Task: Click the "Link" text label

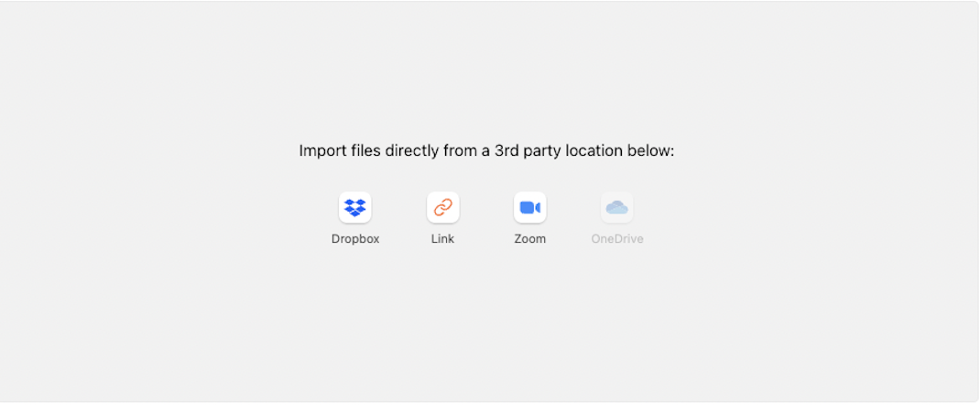Action: coord(442,239)
